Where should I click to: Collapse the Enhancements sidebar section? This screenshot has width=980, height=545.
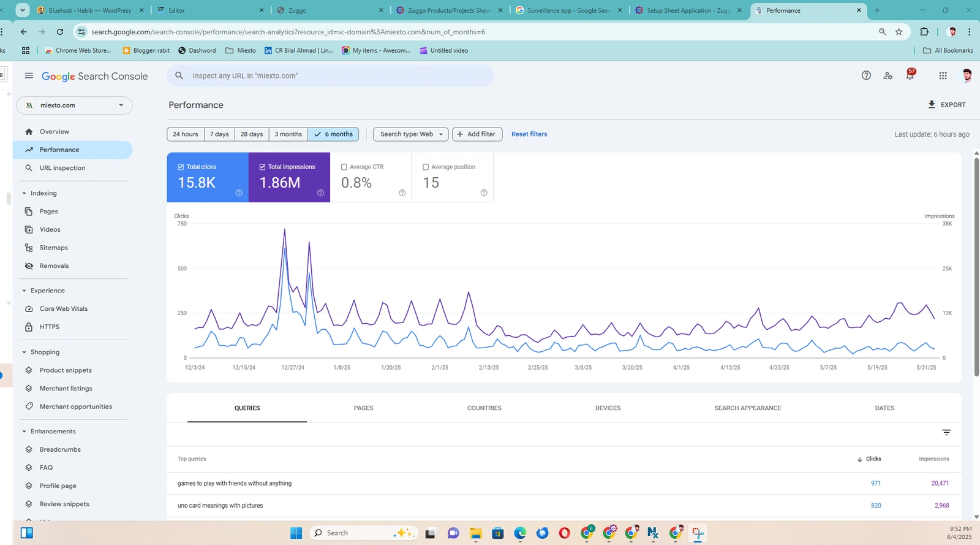point(24,432)
